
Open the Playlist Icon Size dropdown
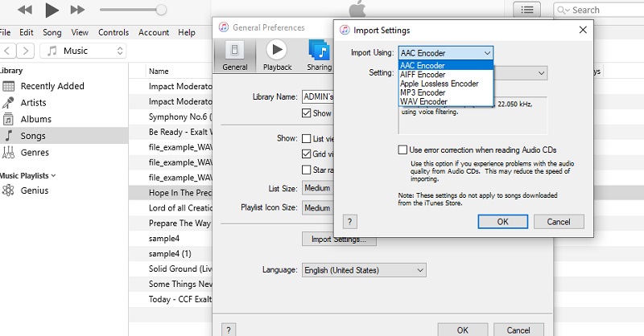click(x=318, y=208)
